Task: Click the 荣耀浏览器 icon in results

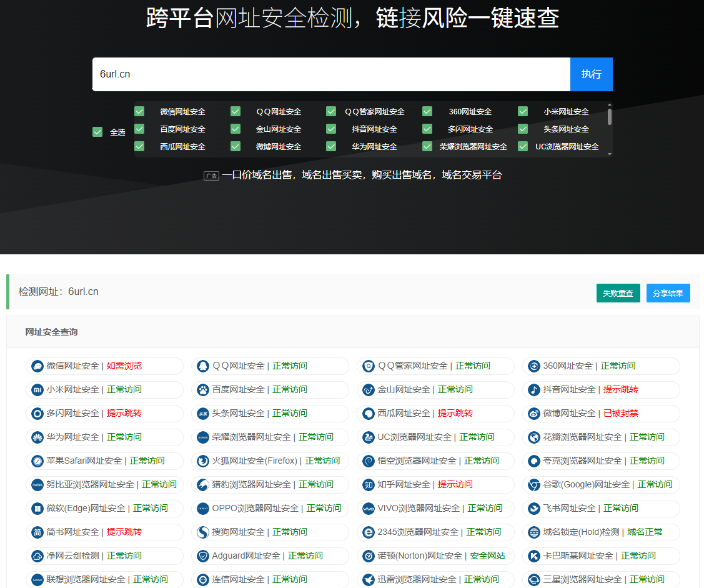Action: pos(203,437)
